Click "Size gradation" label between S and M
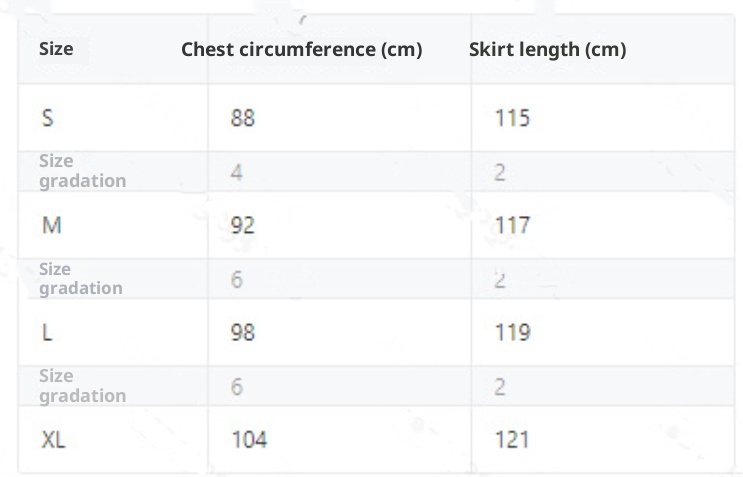743x477 pixels. (x=82, y=171)
